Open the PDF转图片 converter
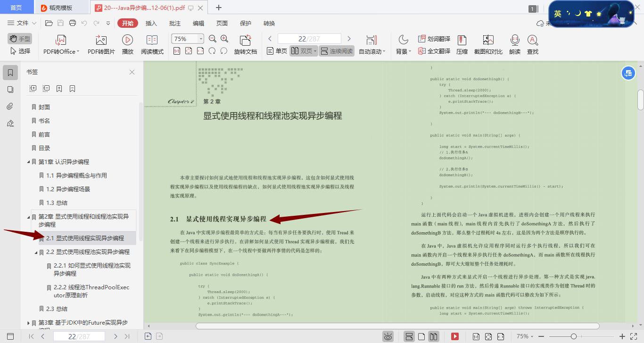This screenshot has height=343, width=644. 101,45
